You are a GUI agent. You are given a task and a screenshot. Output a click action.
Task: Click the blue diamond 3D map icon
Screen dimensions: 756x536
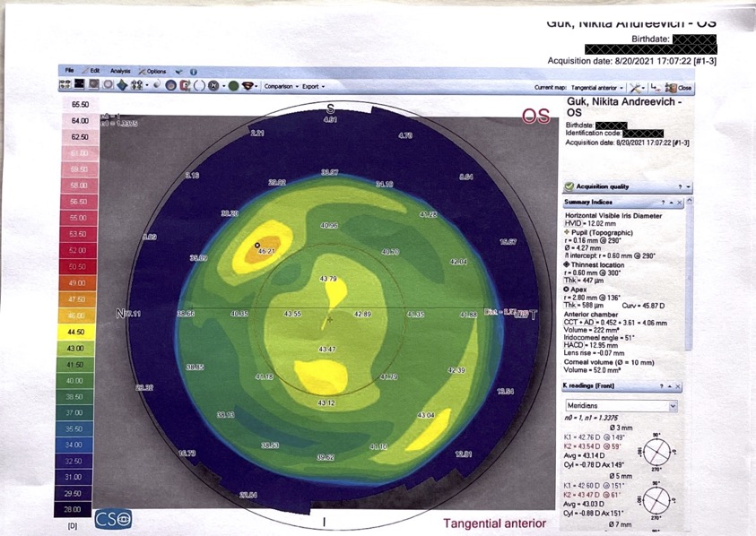[x=123, y=85]
